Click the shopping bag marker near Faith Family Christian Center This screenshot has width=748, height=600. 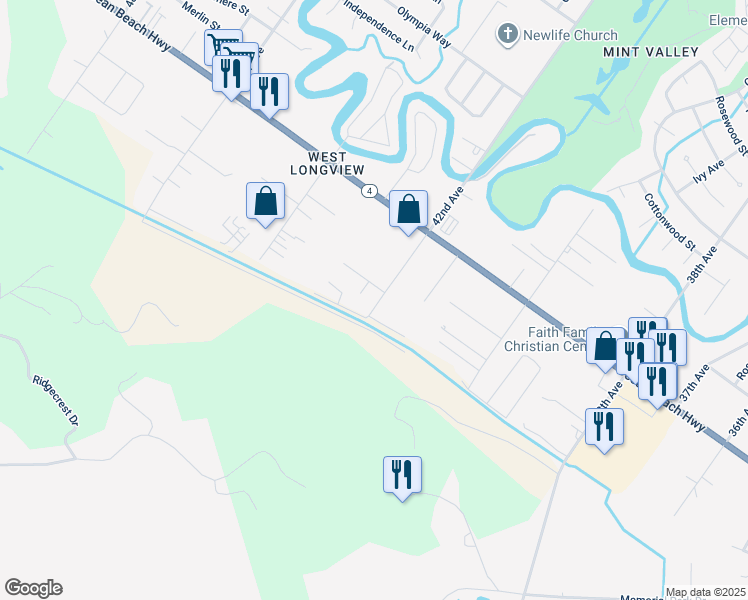pos(605,349)
